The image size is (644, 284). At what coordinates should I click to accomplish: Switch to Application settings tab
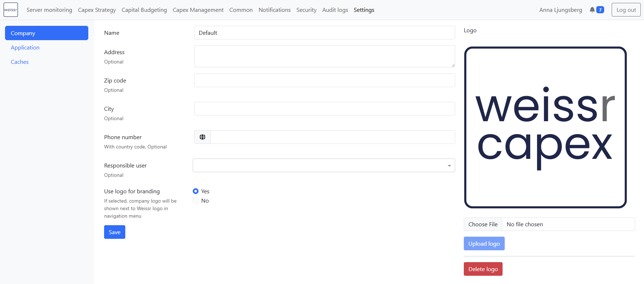47,47
